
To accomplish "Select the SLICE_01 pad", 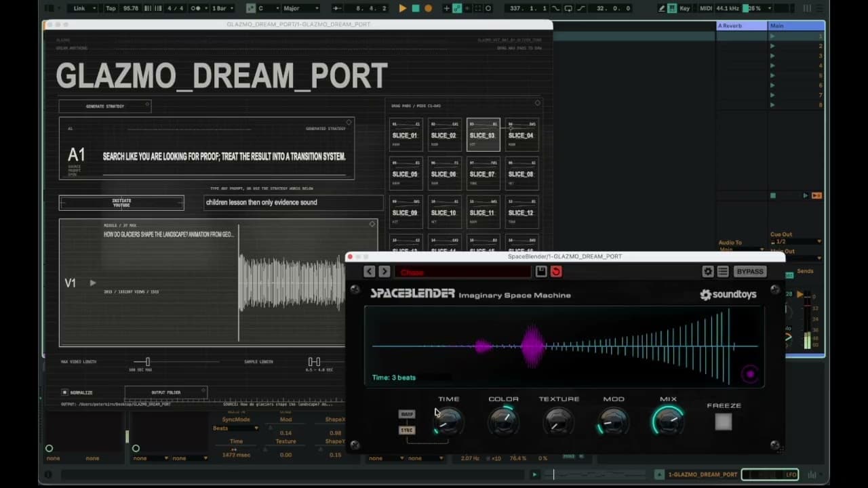I will click(x=406, y=135).
